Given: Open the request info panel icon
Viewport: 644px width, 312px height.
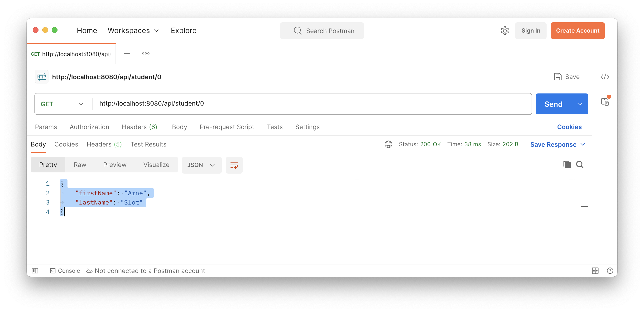Looking at the screenshot, I should 605,102.
